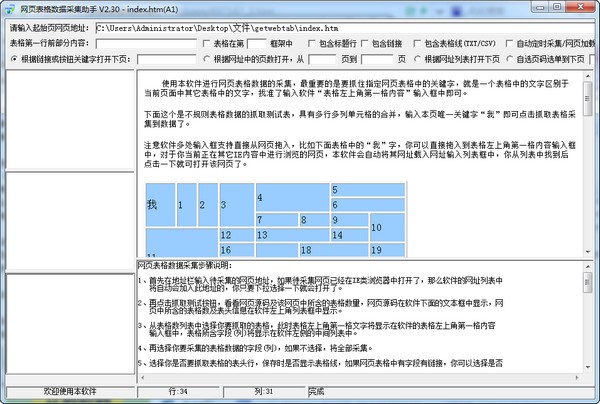600x404 pixels.
Task: Click the web preview vertical scrollbar thumb
Action: [588, 99]
